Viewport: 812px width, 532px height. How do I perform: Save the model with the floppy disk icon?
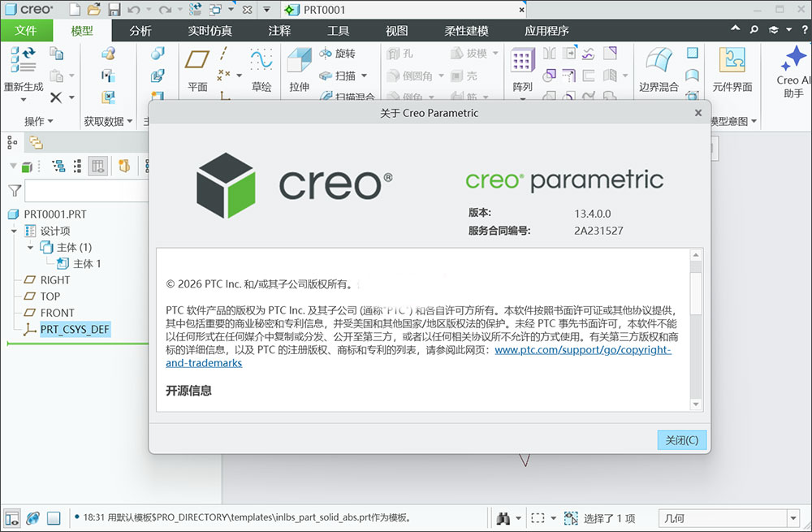(x=114, y=9)
